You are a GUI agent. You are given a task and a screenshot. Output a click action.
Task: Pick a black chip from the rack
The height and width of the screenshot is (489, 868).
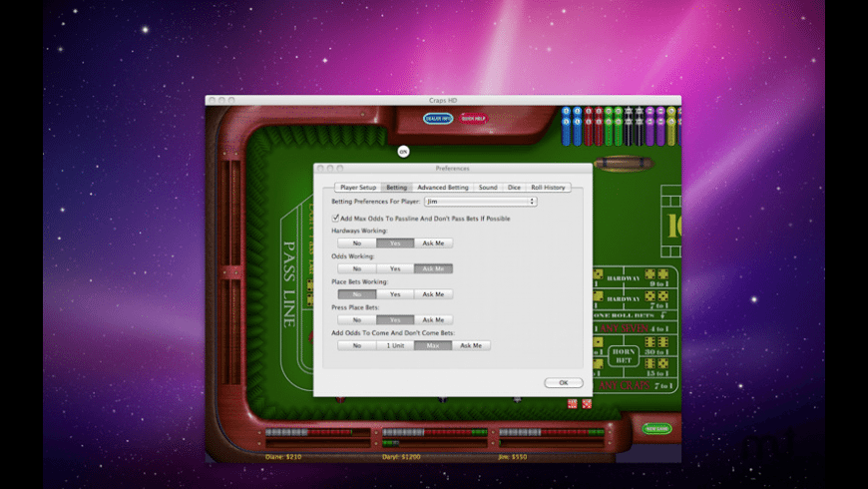tap(634, 127)
